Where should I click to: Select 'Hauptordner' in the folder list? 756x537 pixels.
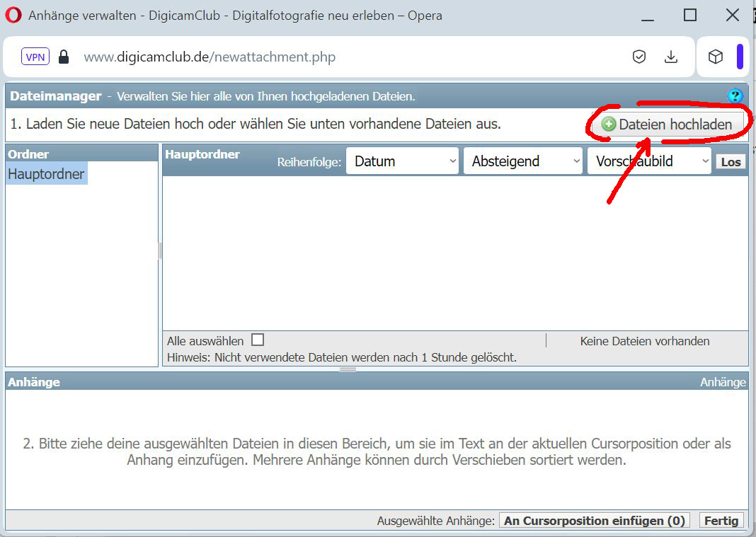pos(46,174)
